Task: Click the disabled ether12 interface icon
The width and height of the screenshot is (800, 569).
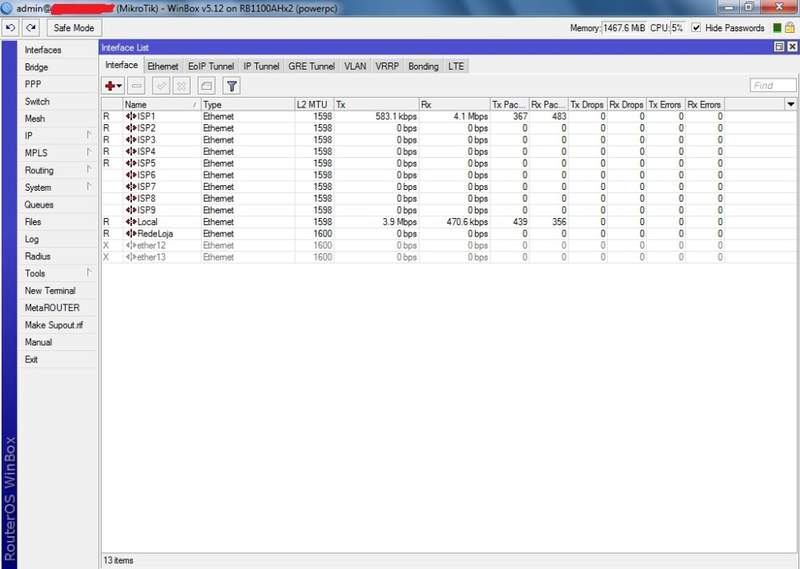Action: tap(131, 245)
